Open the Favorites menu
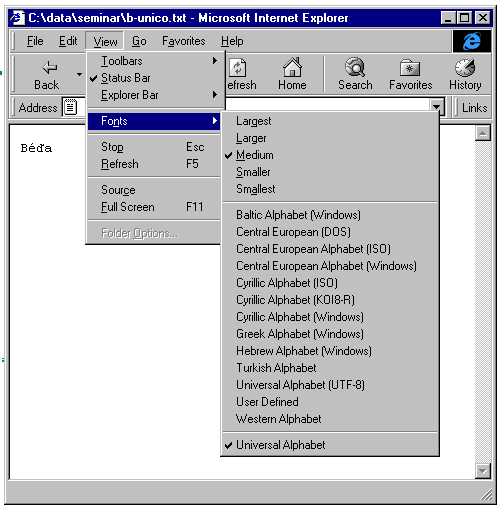The height and width of the screenshot is (508, 503). pyautogui.click(x=184, y=41)
